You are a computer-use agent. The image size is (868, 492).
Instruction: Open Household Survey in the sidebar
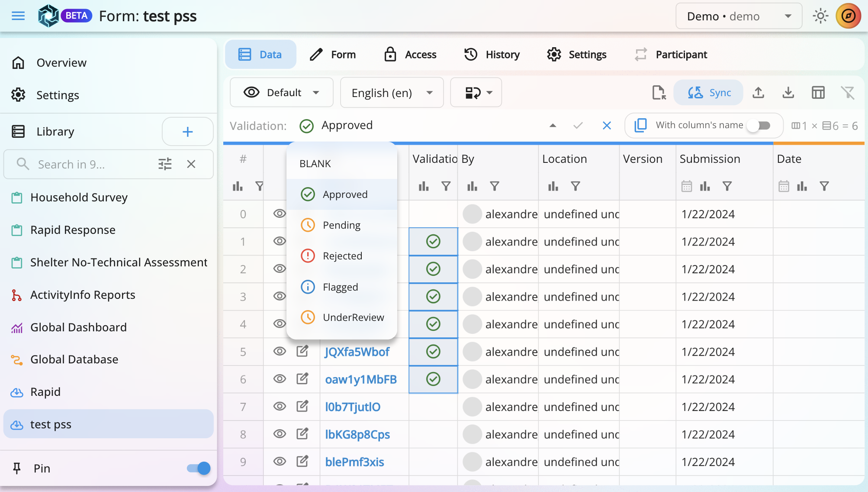point(79,197)
